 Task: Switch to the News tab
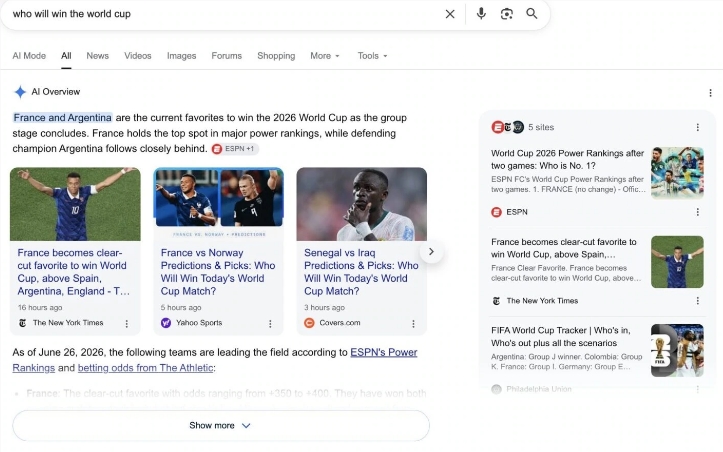coord(97,56)
